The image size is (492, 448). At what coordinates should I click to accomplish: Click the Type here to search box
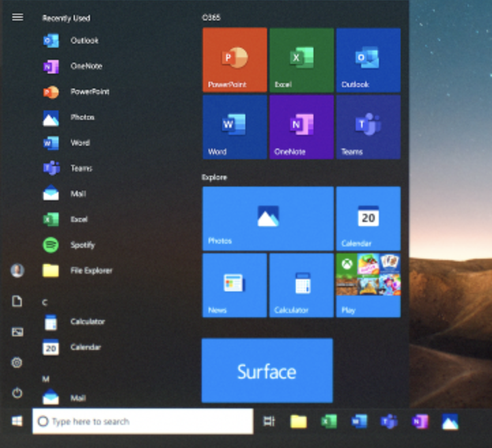tap(143, 421)
